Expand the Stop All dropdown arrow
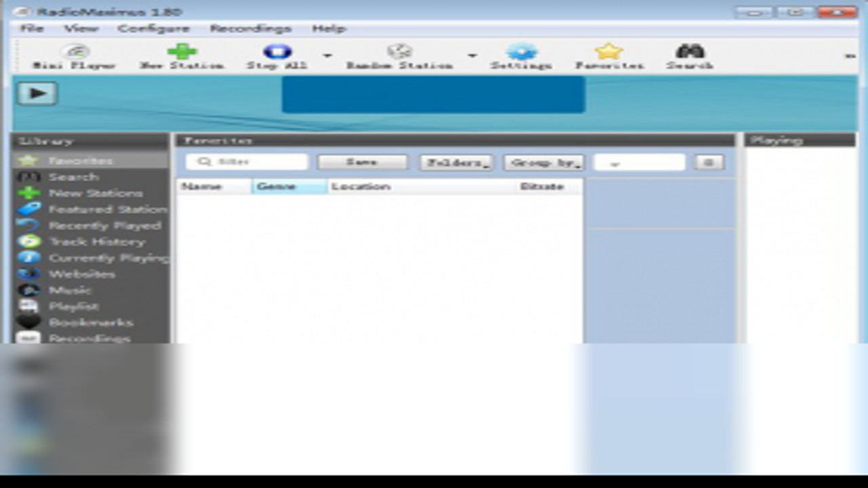The image size is (868, 488). tap(327, 56)
